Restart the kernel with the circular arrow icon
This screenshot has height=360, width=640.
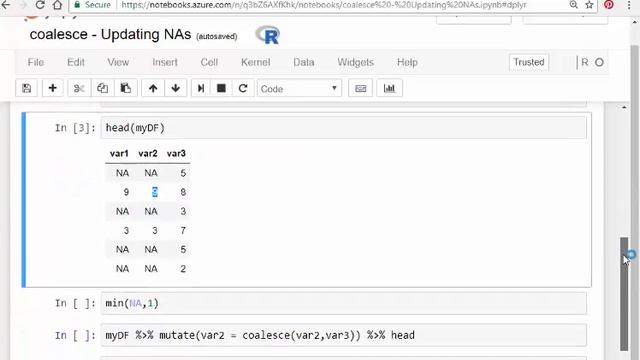243,88
